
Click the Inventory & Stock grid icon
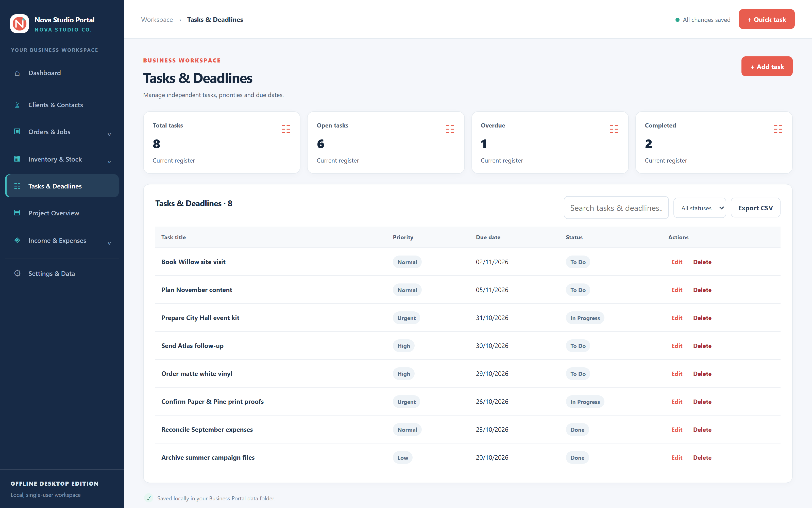point(17,159)
